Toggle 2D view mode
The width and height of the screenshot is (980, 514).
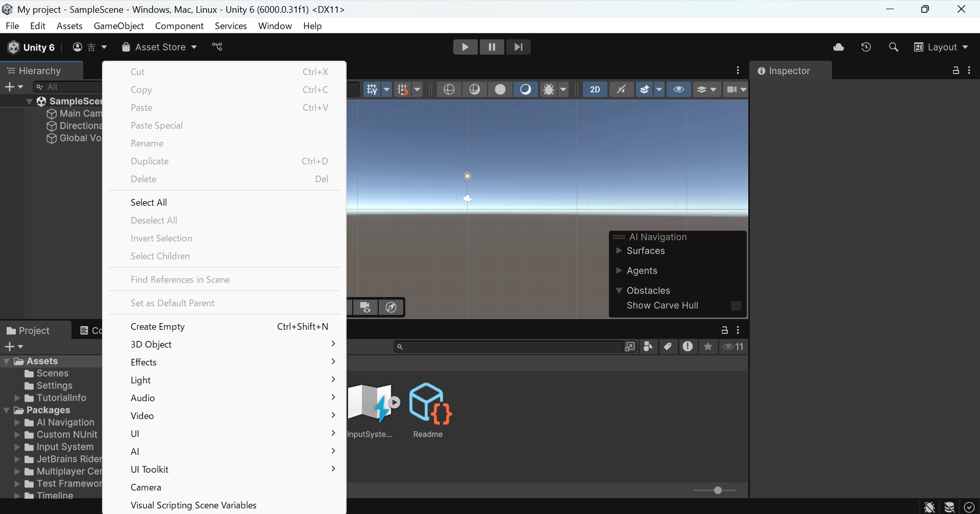[x=595, y=89]
